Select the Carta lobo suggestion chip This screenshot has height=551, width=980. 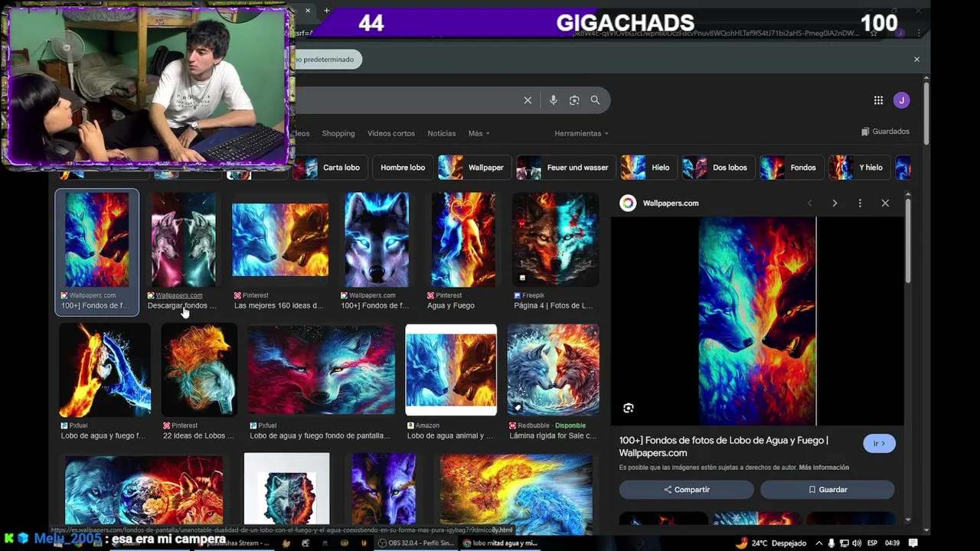[x=330, y=168]
